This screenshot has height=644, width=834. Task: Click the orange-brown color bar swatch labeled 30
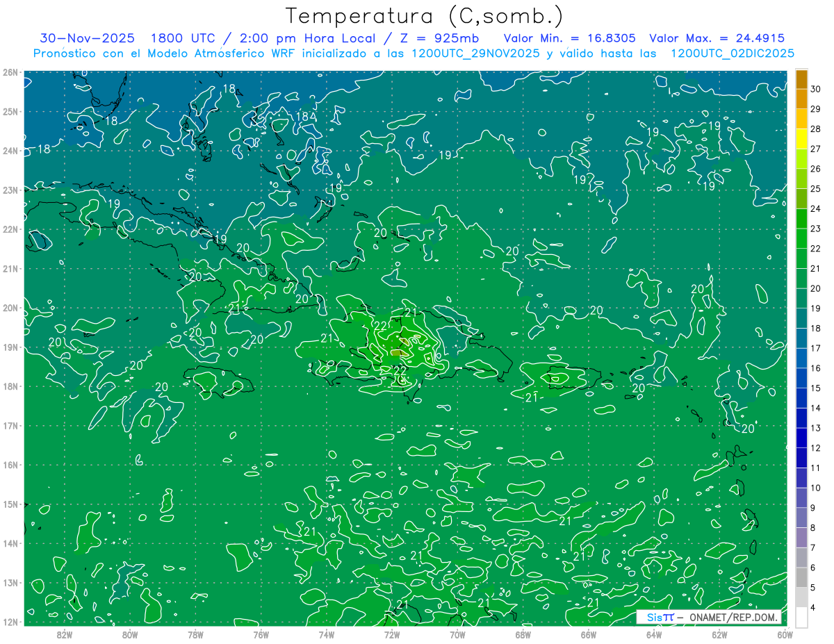801,79
